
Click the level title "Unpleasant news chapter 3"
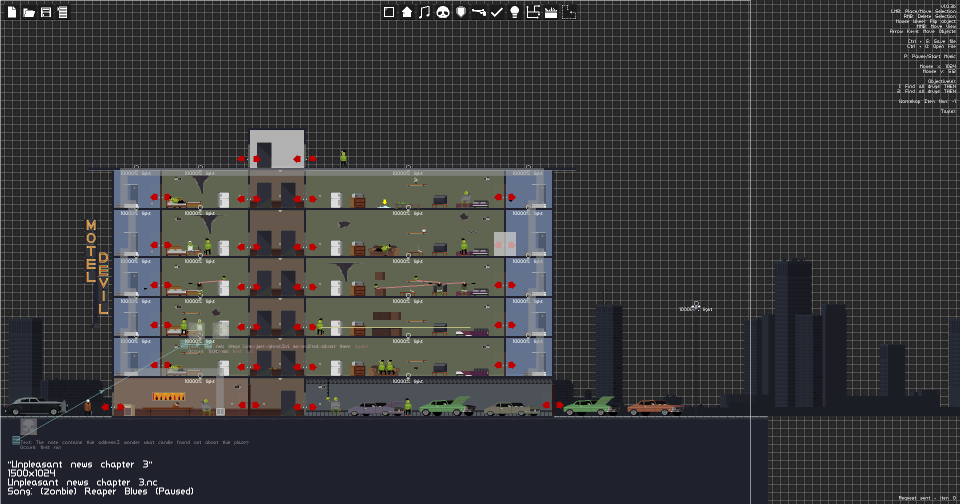pos(80,464)
